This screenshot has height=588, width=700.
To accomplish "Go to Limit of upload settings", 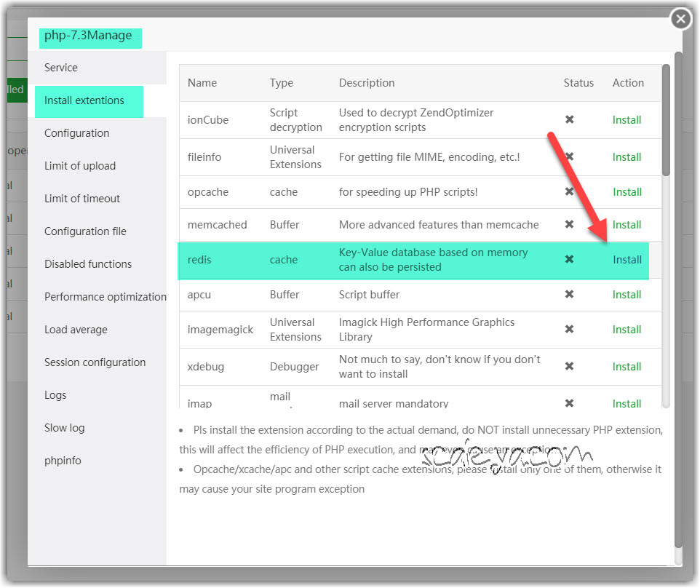I will (80, 166).
